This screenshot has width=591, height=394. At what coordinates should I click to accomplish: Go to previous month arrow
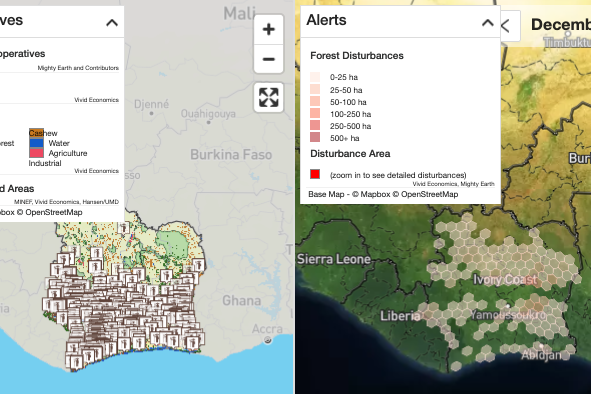(505, 26)
